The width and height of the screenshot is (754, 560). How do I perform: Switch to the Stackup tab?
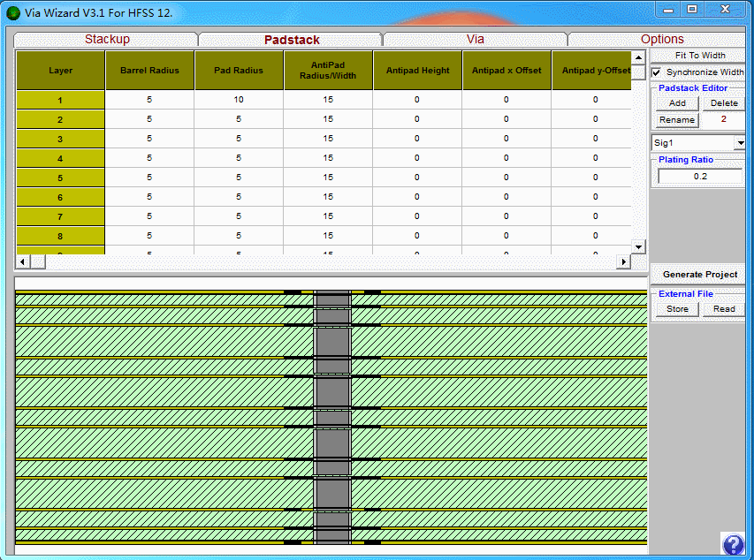tap(107, 39)
